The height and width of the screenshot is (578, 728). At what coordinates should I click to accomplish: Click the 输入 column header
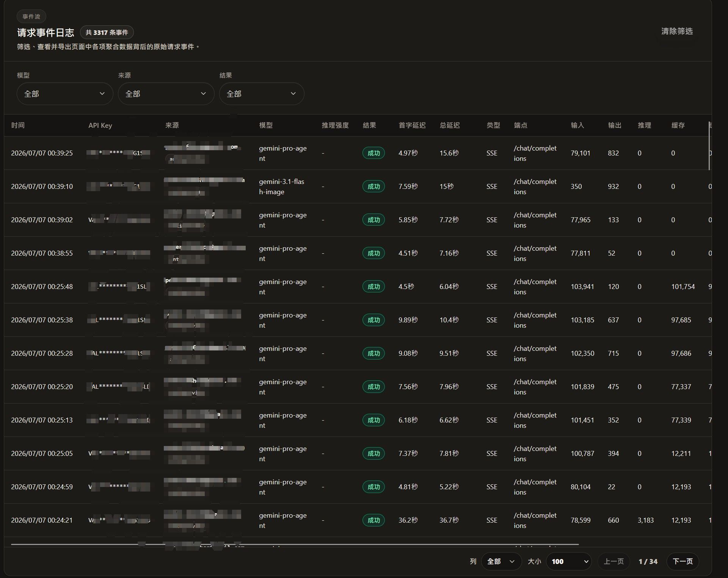(x=577, y=125)
